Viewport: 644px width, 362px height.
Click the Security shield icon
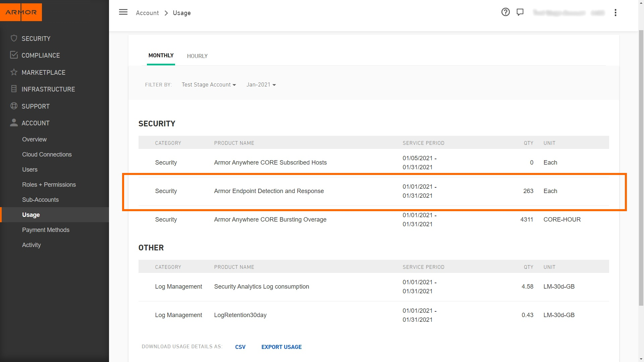click(14, 38)
